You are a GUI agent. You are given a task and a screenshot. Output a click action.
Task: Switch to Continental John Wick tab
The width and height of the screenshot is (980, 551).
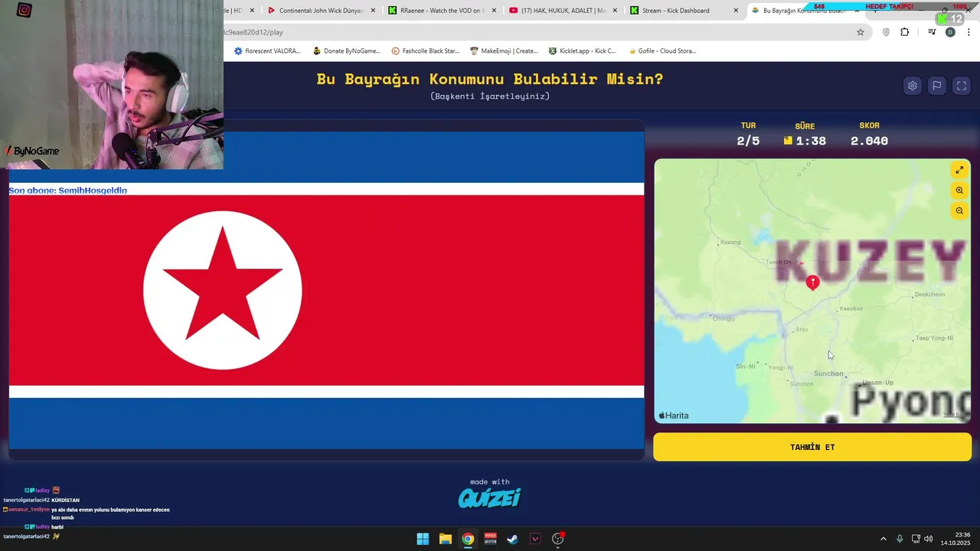[320, 11]
